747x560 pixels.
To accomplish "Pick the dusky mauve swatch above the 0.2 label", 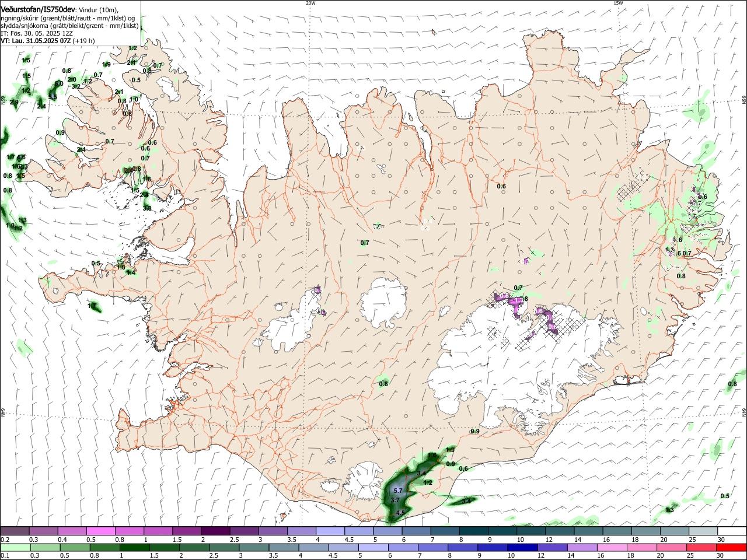I will pyautogui.click(x=15, y=531).
